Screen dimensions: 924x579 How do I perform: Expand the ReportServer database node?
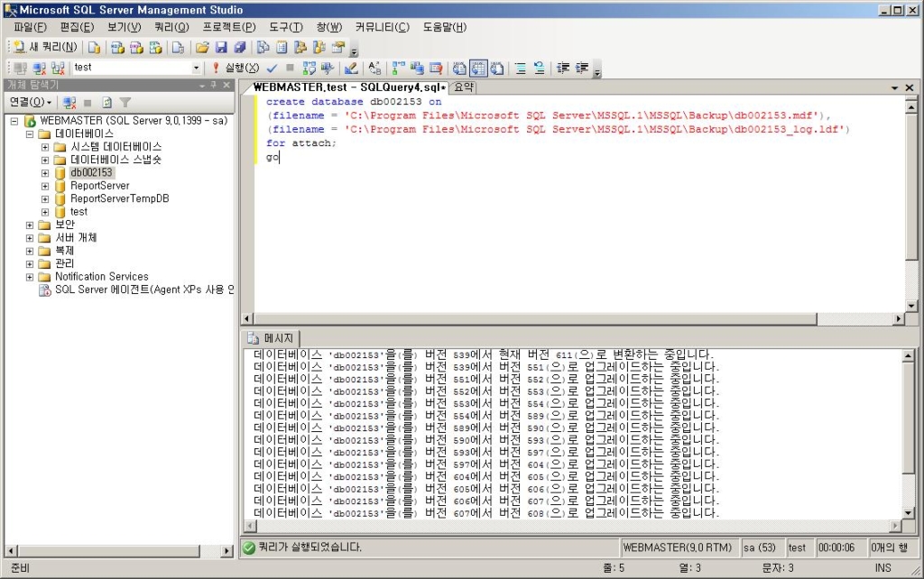[45, 186]
